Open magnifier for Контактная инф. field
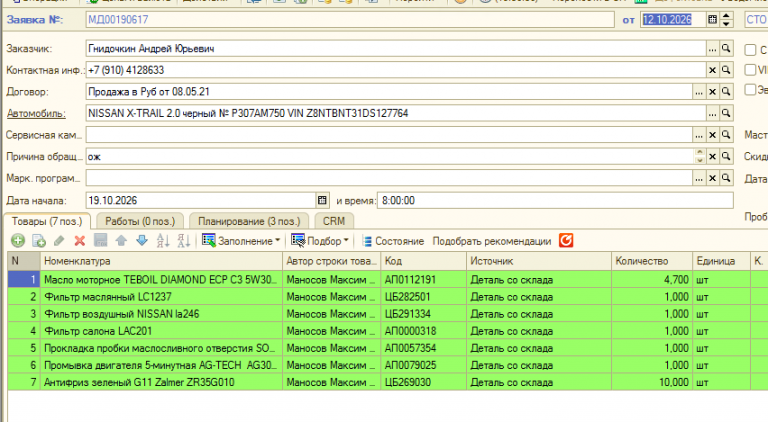The image size is (768, 422). tap(726, 70)
